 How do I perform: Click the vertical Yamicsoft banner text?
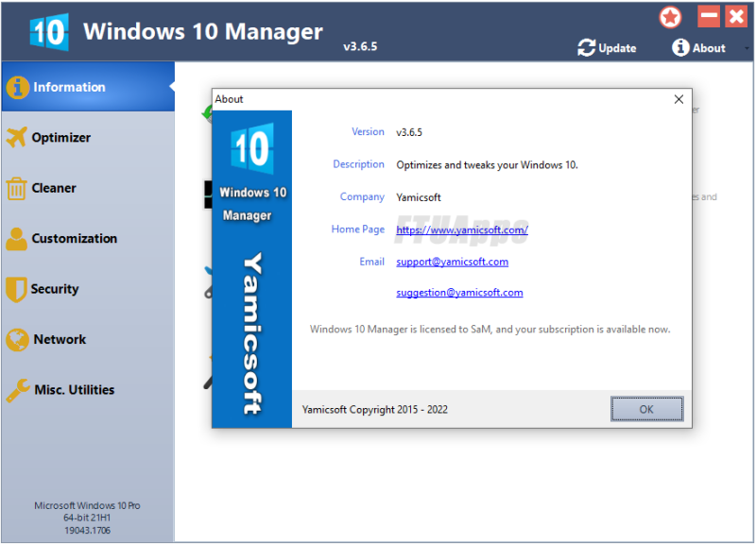tap(252, 333)
